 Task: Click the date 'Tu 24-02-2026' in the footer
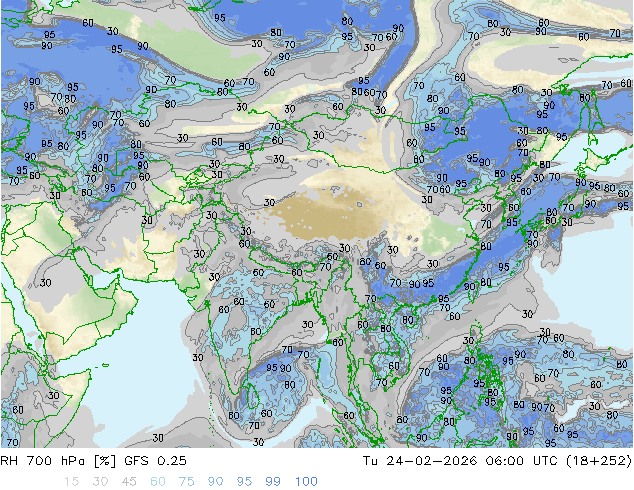[x=420, y=460]
